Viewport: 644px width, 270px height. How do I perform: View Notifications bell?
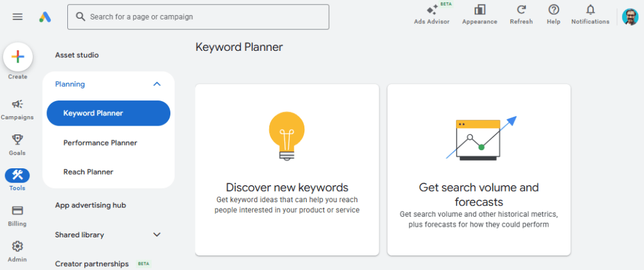pos(590,15)
